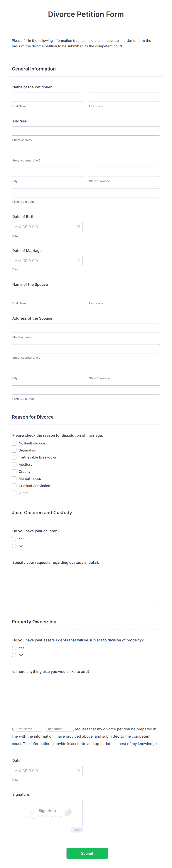Image resolution: width=172 pixels, height=868 pixels.
Task: Check the Adultery checkbox
Action: (14, 464)
